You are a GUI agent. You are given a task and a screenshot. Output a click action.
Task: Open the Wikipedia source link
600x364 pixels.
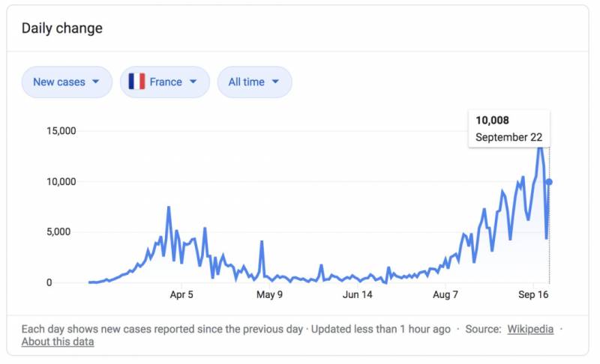click(530, 329)
